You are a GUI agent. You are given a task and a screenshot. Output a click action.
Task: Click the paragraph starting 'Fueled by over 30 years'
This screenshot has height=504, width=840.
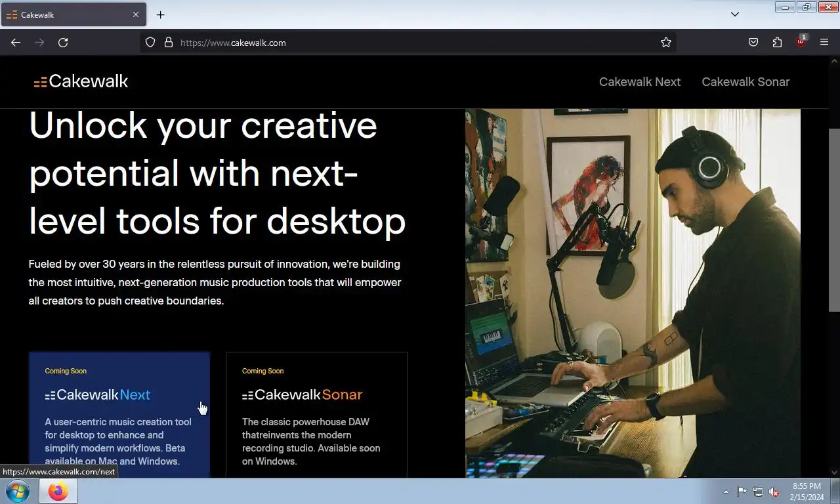click(215, 282)
